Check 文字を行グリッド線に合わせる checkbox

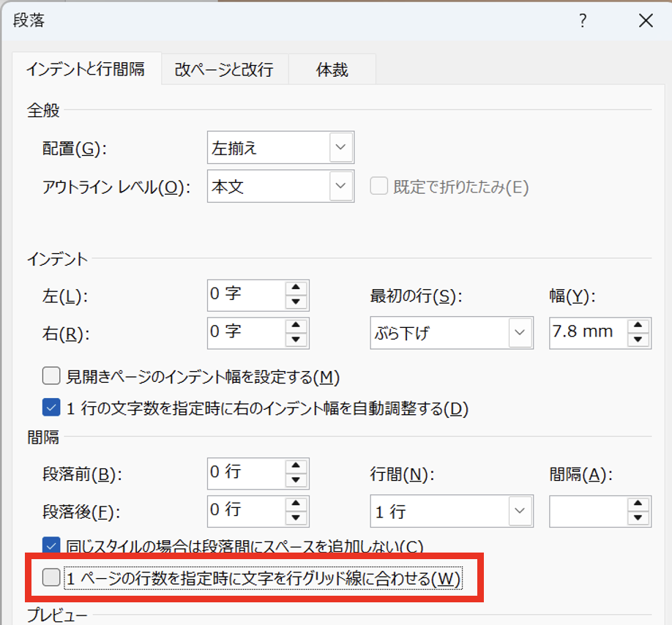(51, 578)
